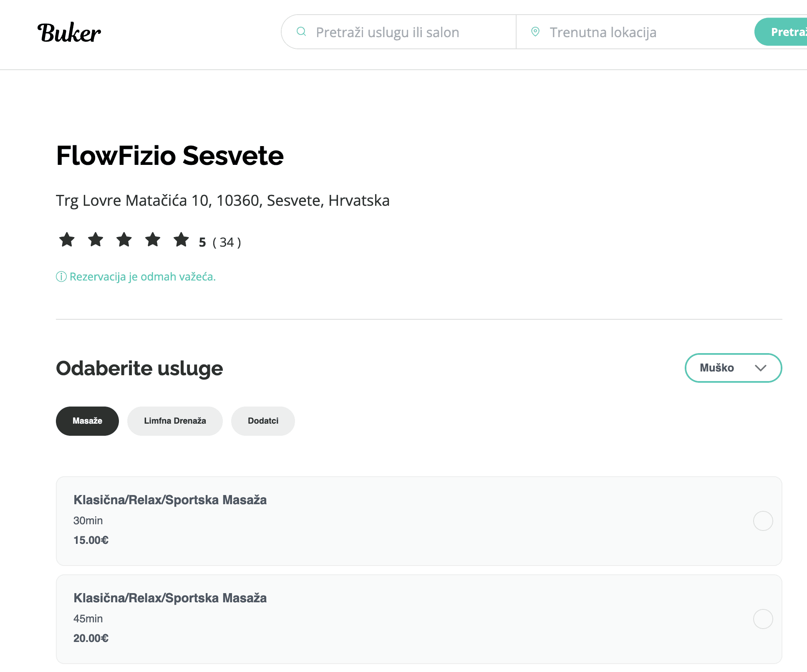Click the first rating star

(67, 240)
